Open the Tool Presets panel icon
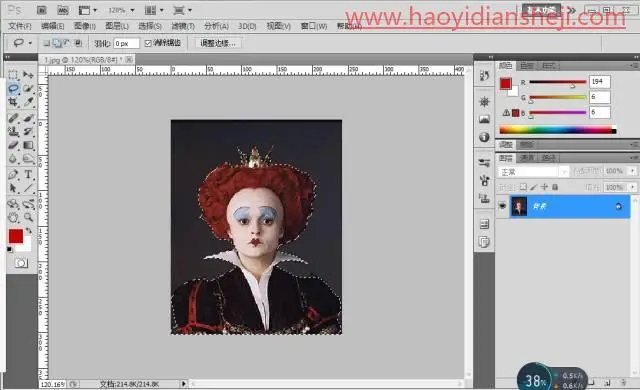640x390 pixels. pyautogui.click(x=484, y=163)
